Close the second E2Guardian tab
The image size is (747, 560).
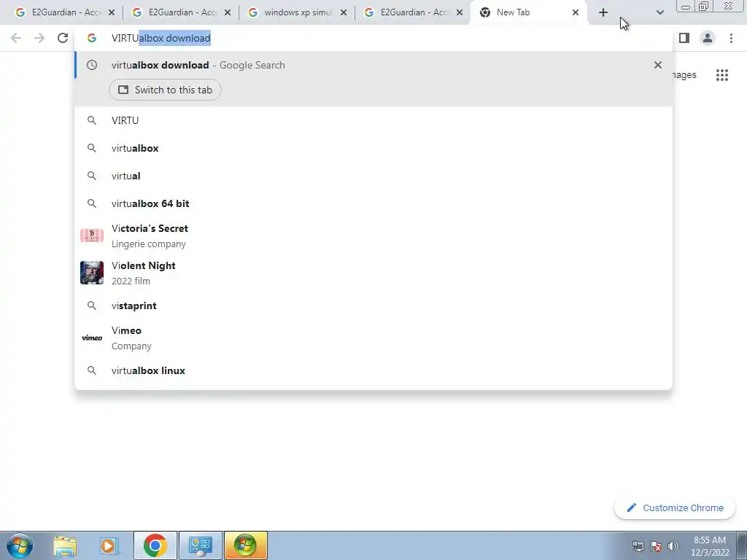[228, 13]
